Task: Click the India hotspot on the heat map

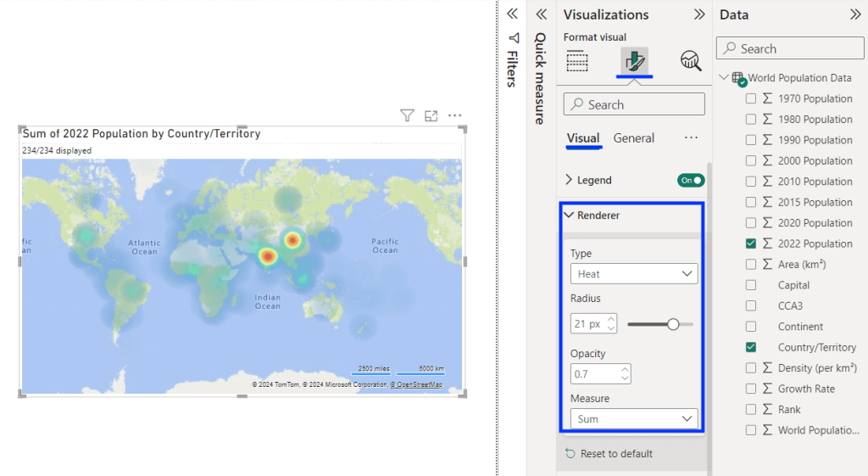Action: (268, 256)
